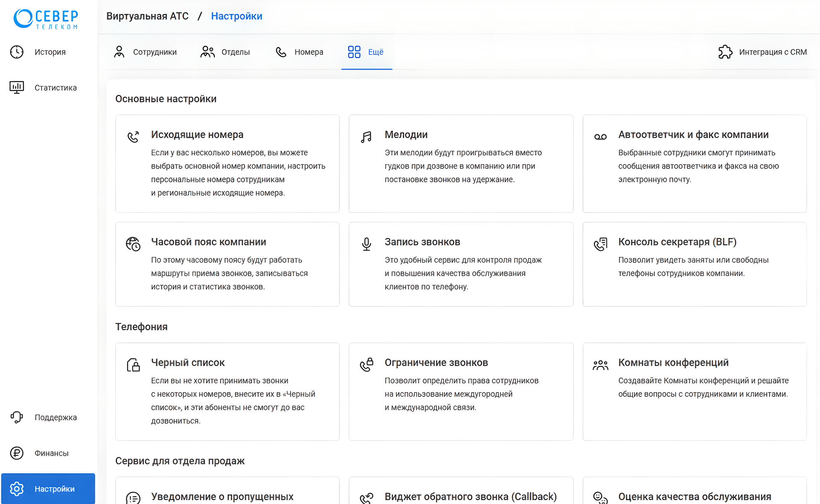Click the Сервис для отдела продаж heading
Image resolution: width=820 pixels, height=504 pixels.
click(x=180, y=461)
